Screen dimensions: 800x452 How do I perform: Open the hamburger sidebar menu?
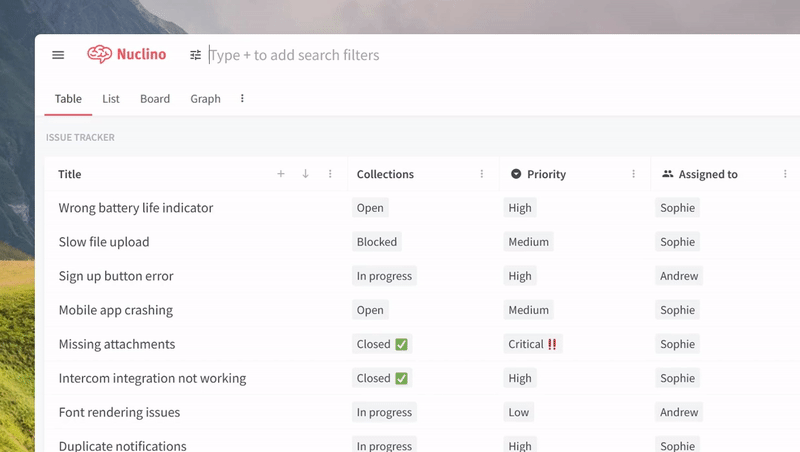(x=58, y=55)
